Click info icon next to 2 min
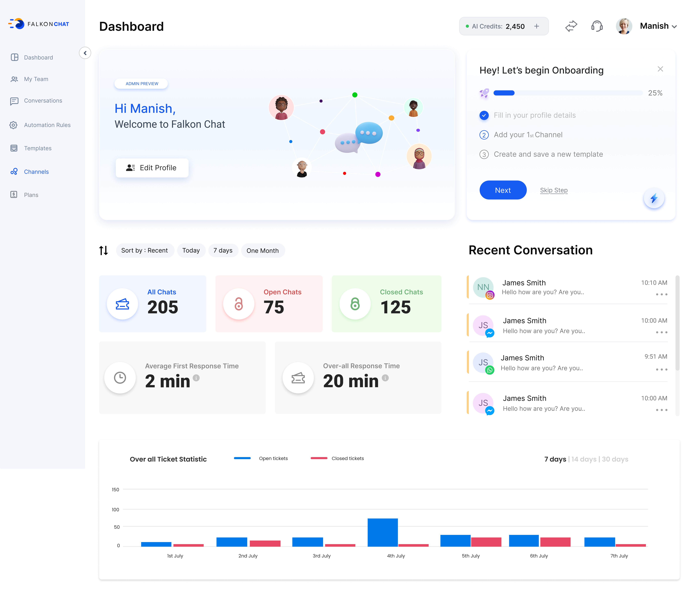The width and height of the screenshot is (700, 599). point(196,378)
